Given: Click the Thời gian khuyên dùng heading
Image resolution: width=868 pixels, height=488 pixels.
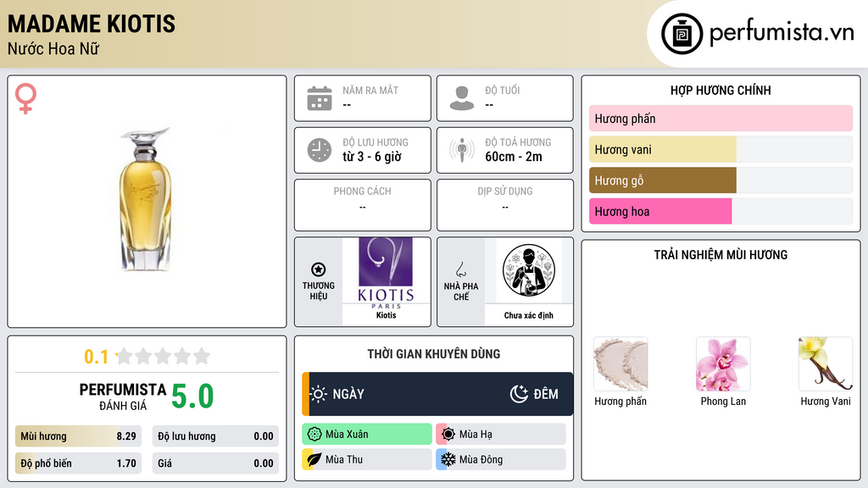Looking at the screenshot, I should tap(434, 354).
